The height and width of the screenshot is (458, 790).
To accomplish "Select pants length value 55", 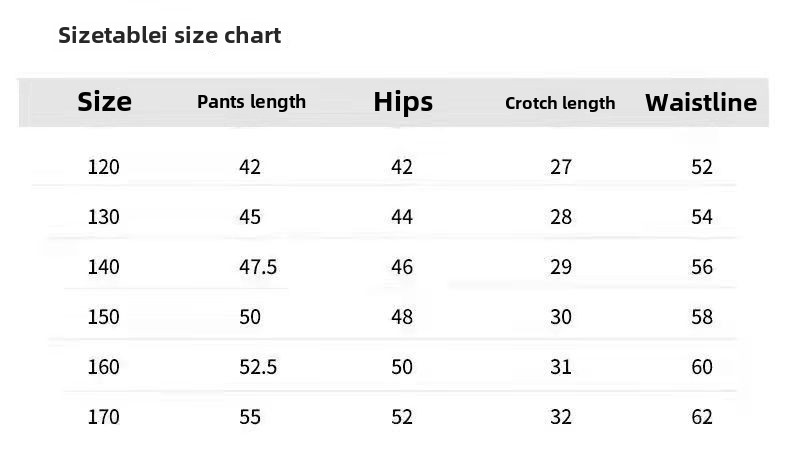I will point(250,417).
